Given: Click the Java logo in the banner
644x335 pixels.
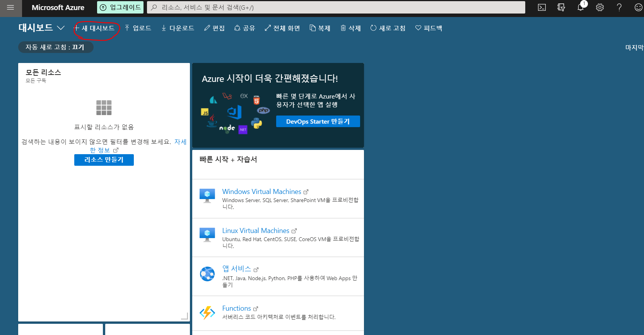Looking at the screenshot, I should click(x=212, y=121).
